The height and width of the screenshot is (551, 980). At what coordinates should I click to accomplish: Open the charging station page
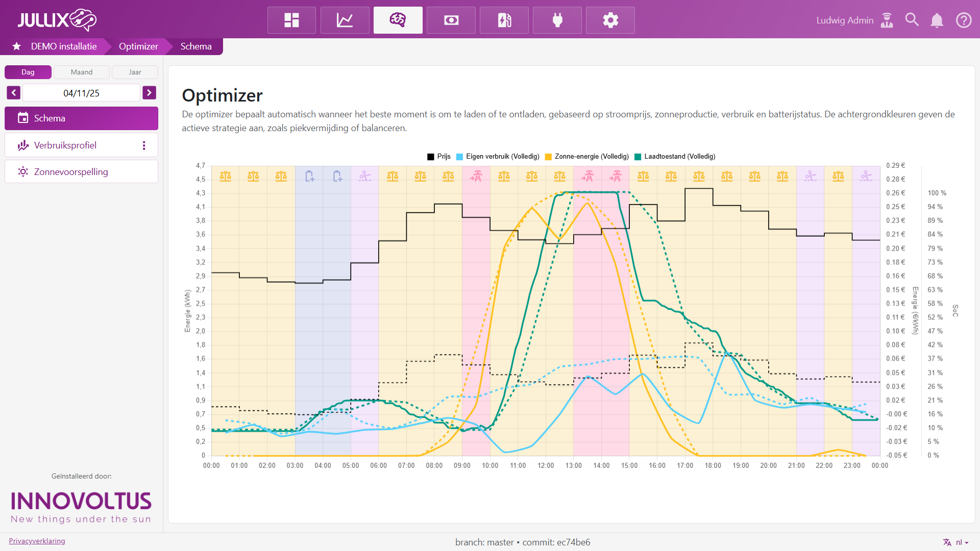point(504,20)
